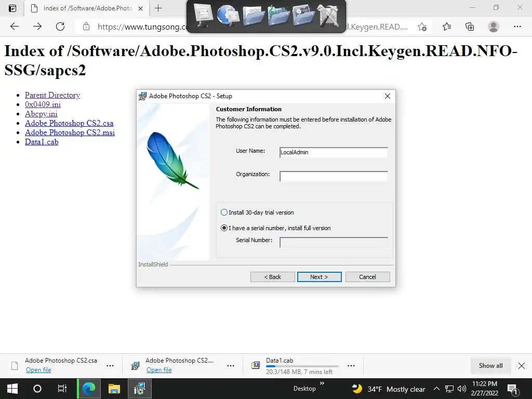Click the csa file icon in downloads bar
Image resolution: width=532 pixels, height=399 pixels.
point(15,365)
